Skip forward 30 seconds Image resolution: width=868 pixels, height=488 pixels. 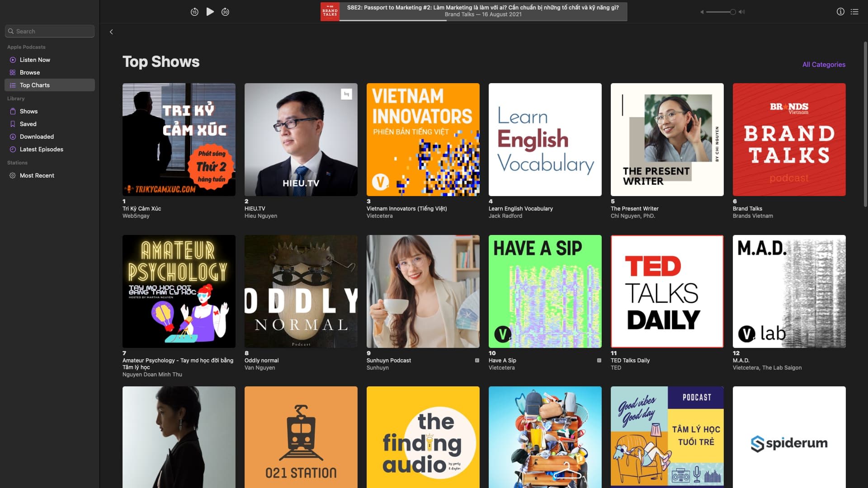pos(225,12)
